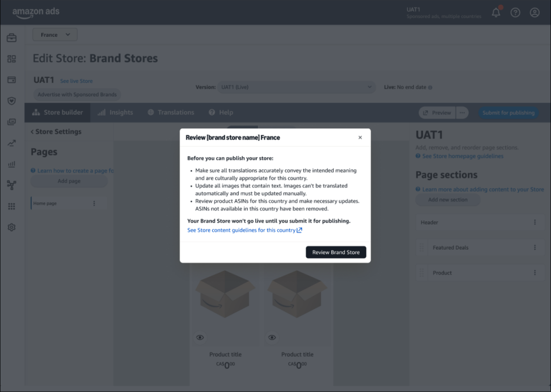Expand the Version UAT1 (Live) dropdown
The height and width of the screenshot is (392, 551).
[297, 87]
